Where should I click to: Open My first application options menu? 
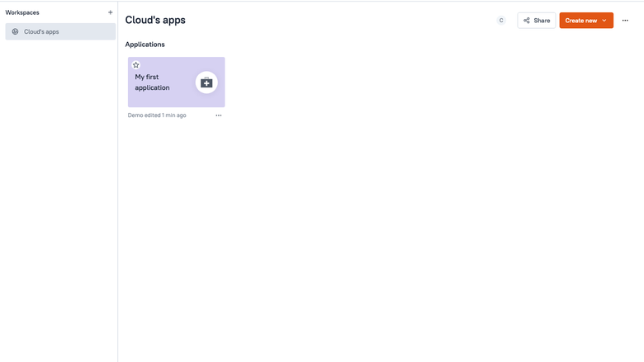219,115
